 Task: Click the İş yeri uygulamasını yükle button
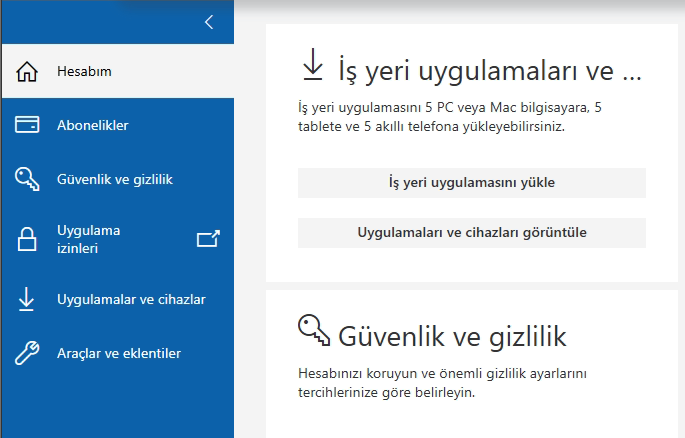point(472,183)
